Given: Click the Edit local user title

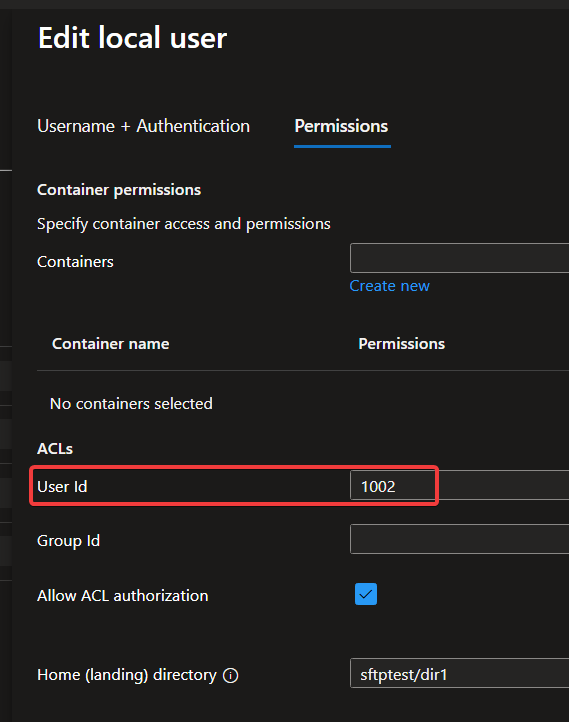Looking at the screenshot, I should click(x=133, y=38).
